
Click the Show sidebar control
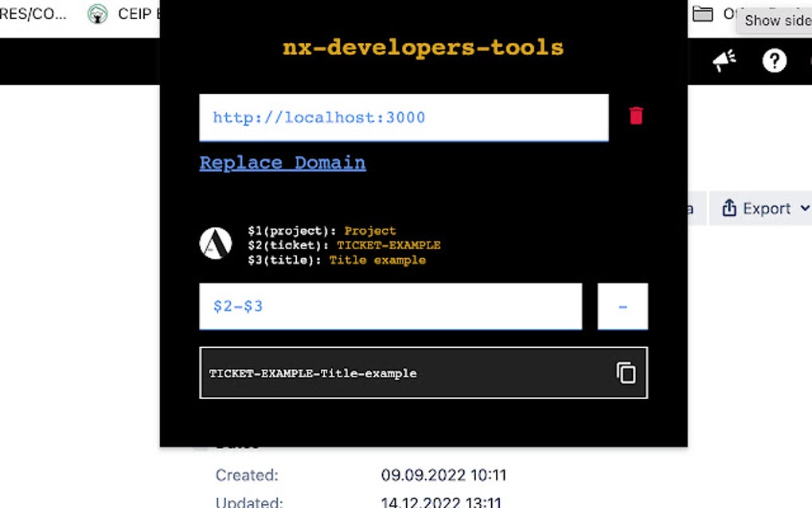coord(775,21)
